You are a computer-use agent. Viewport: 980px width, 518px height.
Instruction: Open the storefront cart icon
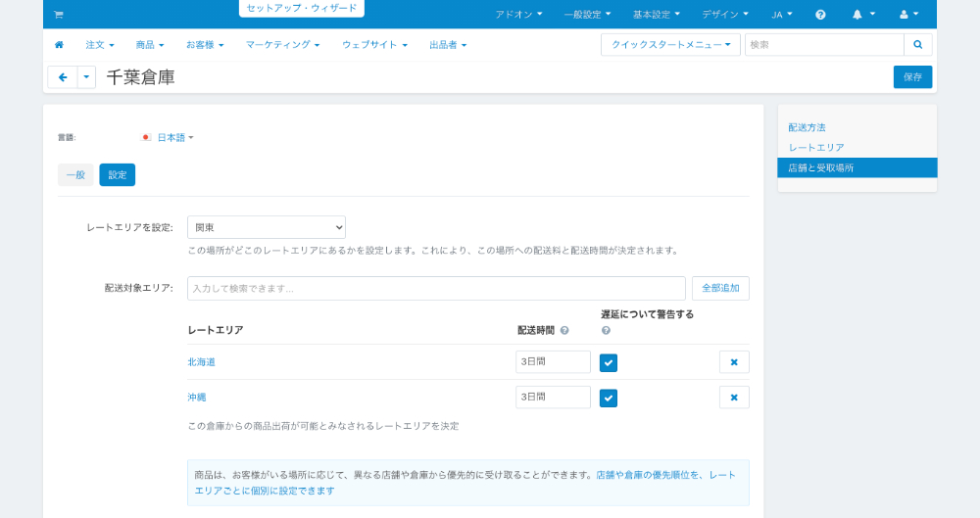pyautogui.click(x=58, y=15)
